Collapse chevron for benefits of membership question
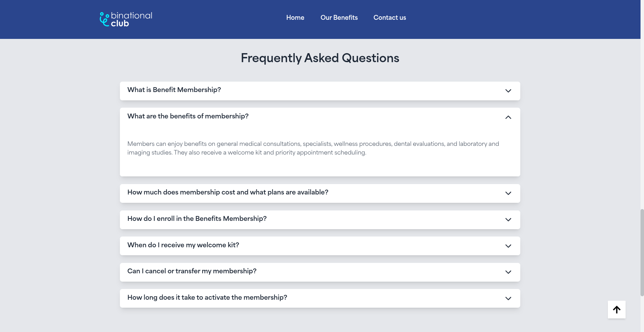This screenshot has width=644, height=332. [x=508, y=117]
